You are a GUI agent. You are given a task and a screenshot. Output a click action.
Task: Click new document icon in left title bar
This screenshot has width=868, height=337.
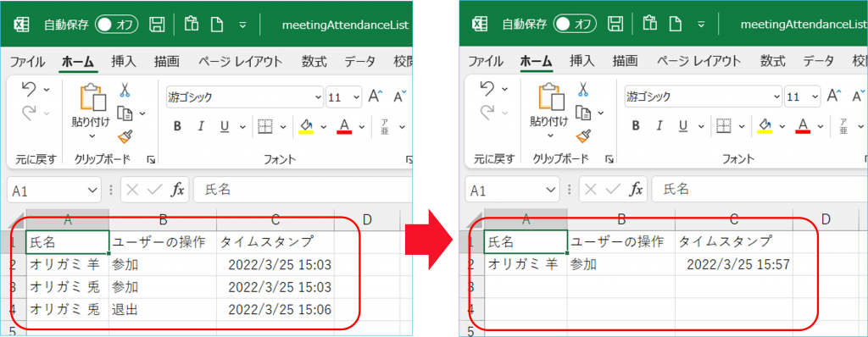coord(217,25)
